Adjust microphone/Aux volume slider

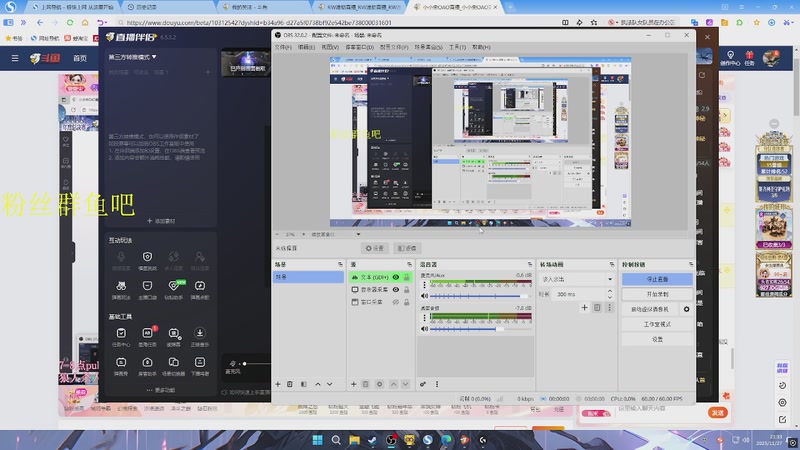[x=481, y=296]
